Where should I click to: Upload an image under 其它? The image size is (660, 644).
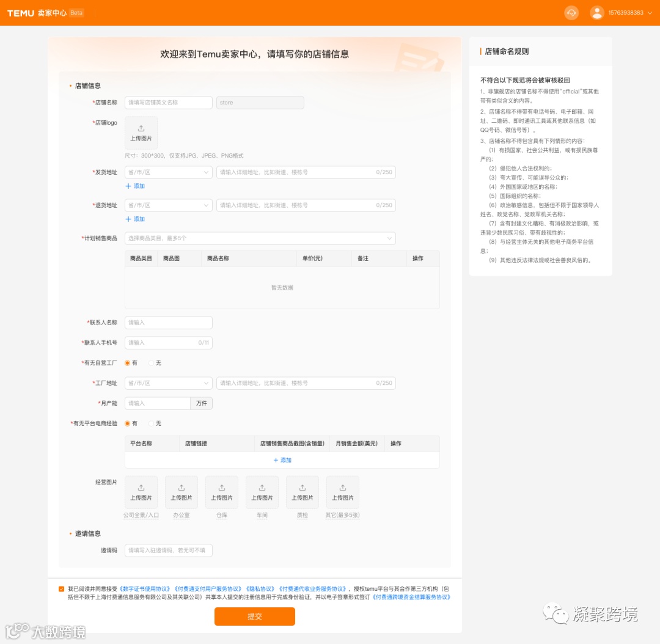click(342, 491)
